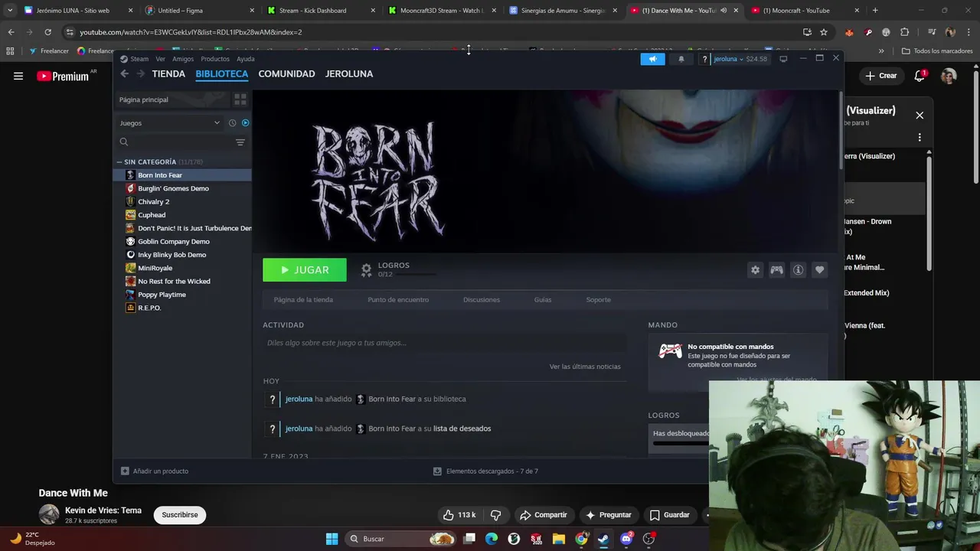
Task: Open controller settings for Born Into Fear
Action: point(776,270)
